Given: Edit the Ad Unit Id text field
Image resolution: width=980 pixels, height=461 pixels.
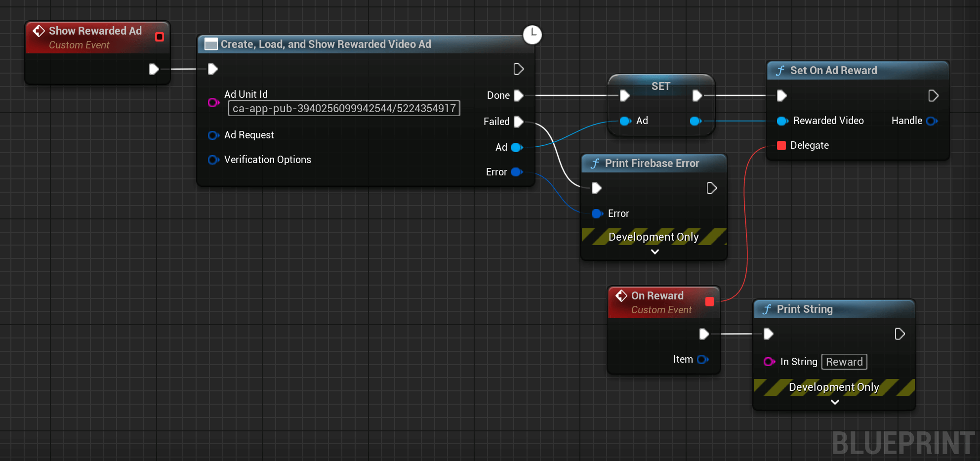Looking at the screenshot, I should coord(344,108).
